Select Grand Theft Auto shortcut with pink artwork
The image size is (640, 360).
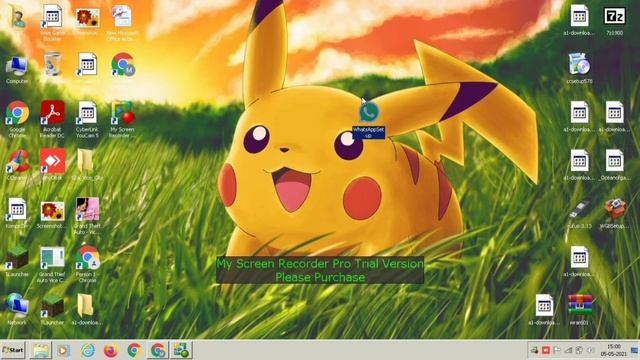pos(87,216)
